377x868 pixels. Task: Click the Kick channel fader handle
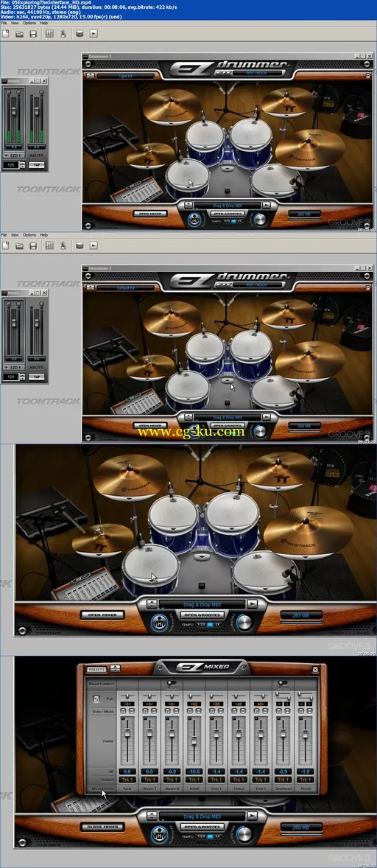tap(127, 732)
